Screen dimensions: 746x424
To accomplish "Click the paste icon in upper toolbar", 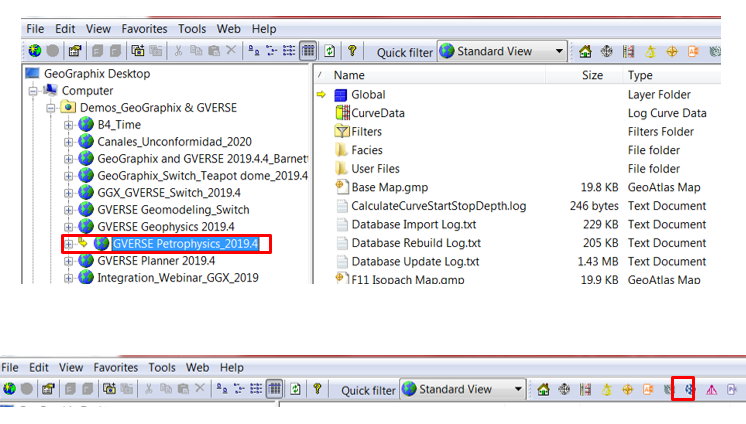I will tap(214, 50).
